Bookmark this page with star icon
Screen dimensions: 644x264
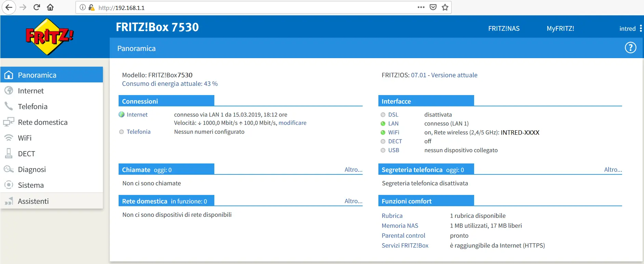[445, 7]
